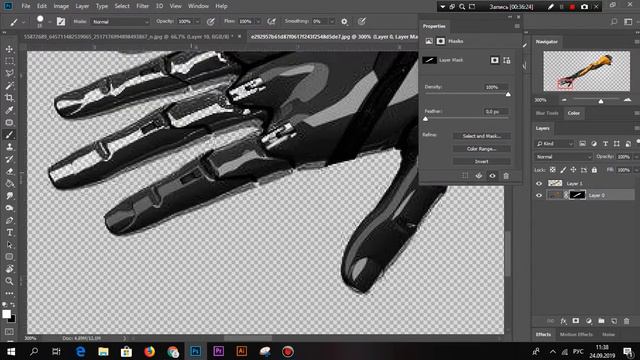
Task: Select the Rectangular Marquee tool
Action: coord(9,61)
